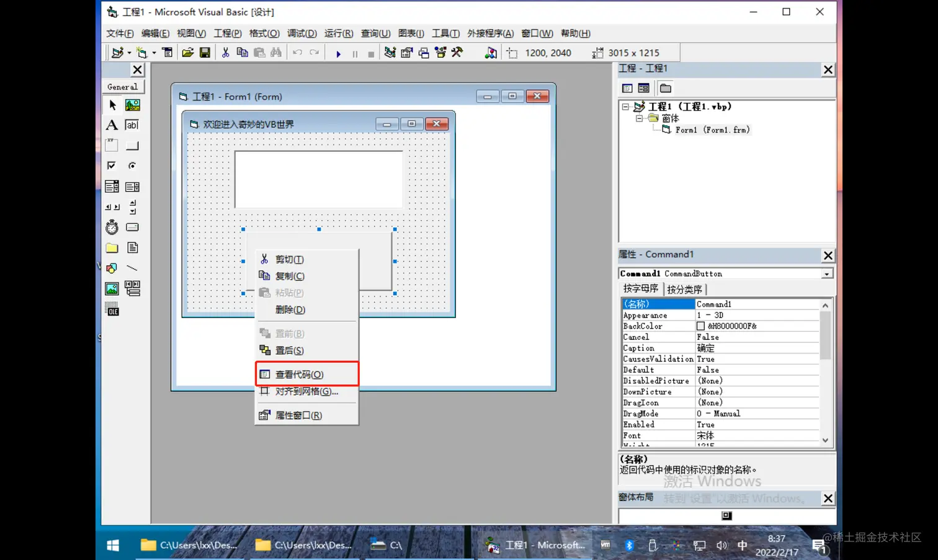Select the Data control tool
938x560 pixels.
point(132,288)
